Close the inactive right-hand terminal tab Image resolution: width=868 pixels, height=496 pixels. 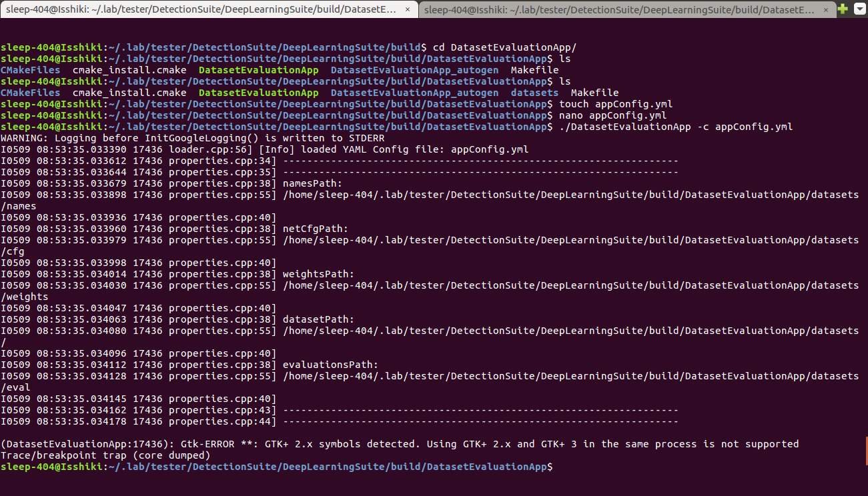click(x=826, y=9)
